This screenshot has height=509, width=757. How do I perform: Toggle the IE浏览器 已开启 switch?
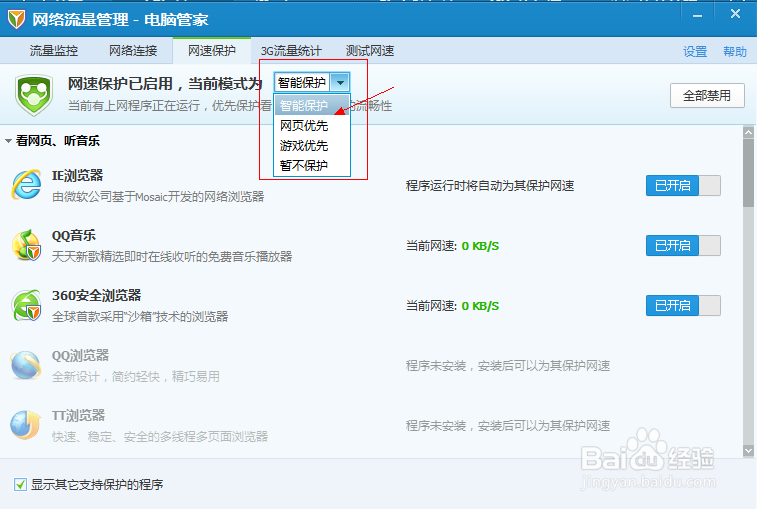point(683,185)
